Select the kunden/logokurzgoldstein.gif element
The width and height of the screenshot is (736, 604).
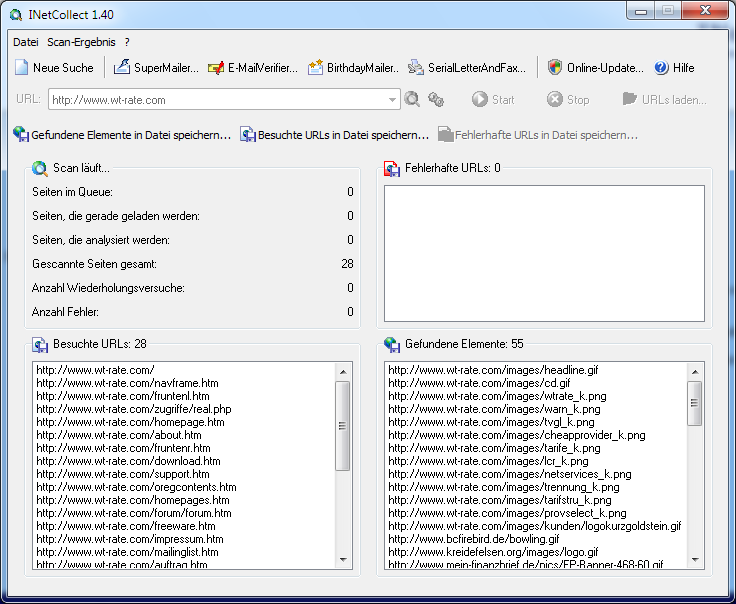click(x=535, y=526)
